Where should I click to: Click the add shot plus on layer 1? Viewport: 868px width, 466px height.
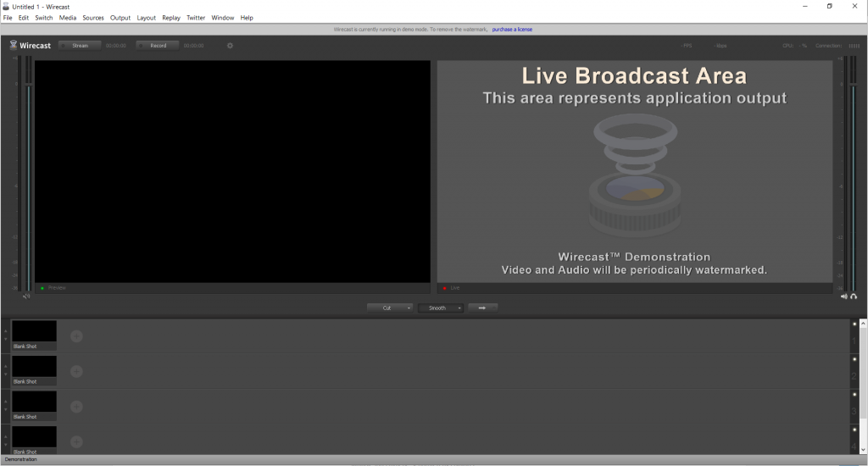click(76, 336)
